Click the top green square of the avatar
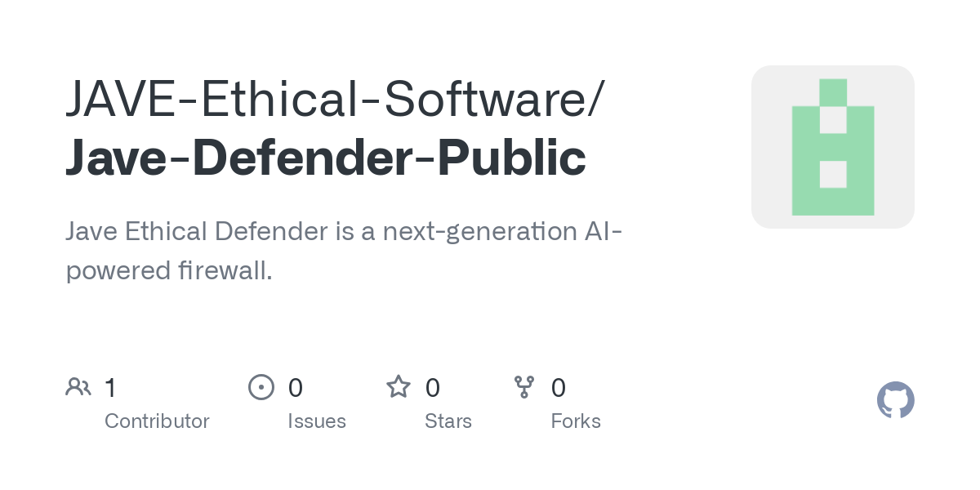Screen dimensions: 980x490 [833, 92]
